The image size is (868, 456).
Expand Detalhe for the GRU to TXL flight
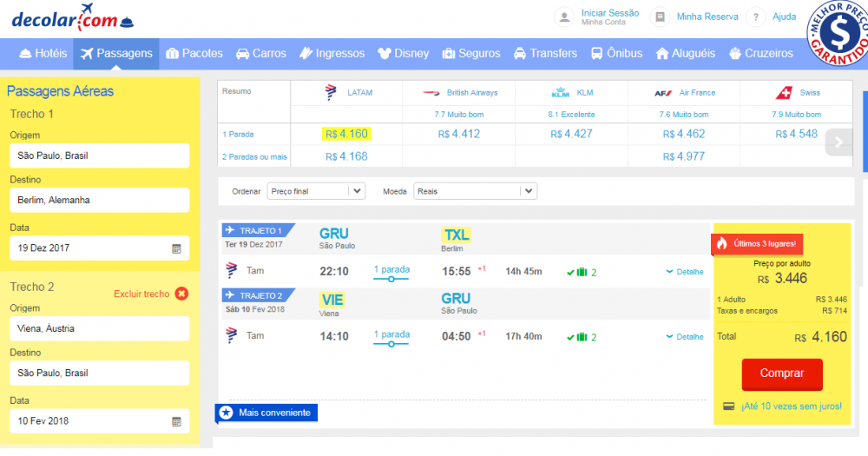tap(684, 272)
